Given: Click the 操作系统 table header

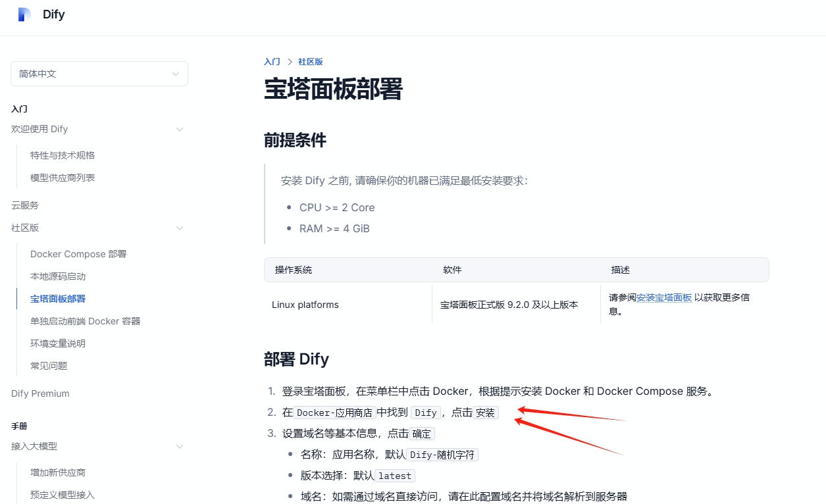Looking at the screenshot, I should [x=294, y=270].
